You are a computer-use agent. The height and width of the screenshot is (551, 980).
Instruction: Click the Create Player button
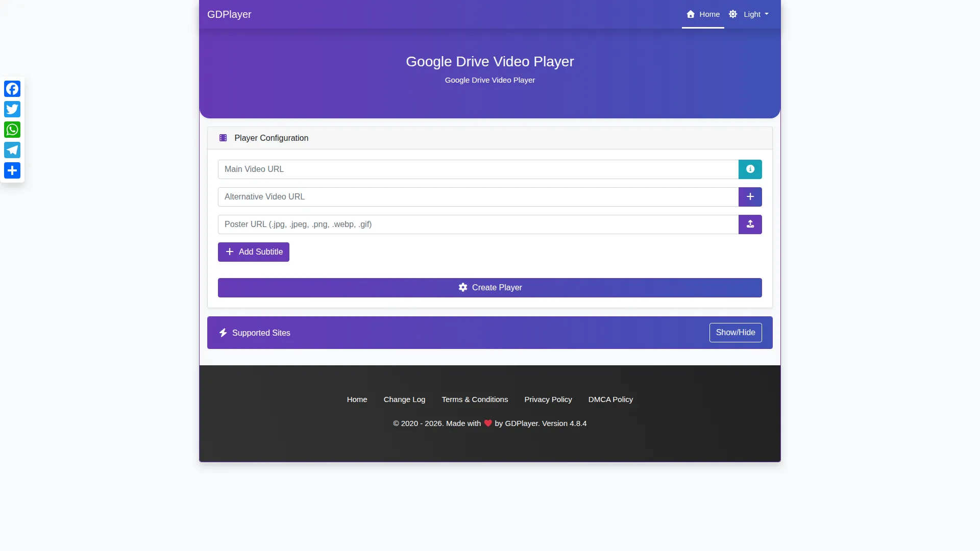[x=490, y=288]
